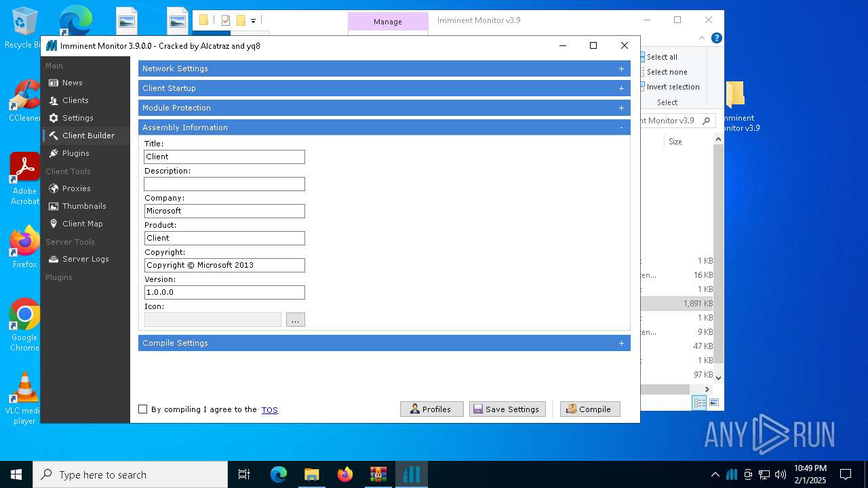Viewport: 868px width, 488px height.
Task: Click Invert selection in Explorer ribbon
Action: click(x=669, y=87)
